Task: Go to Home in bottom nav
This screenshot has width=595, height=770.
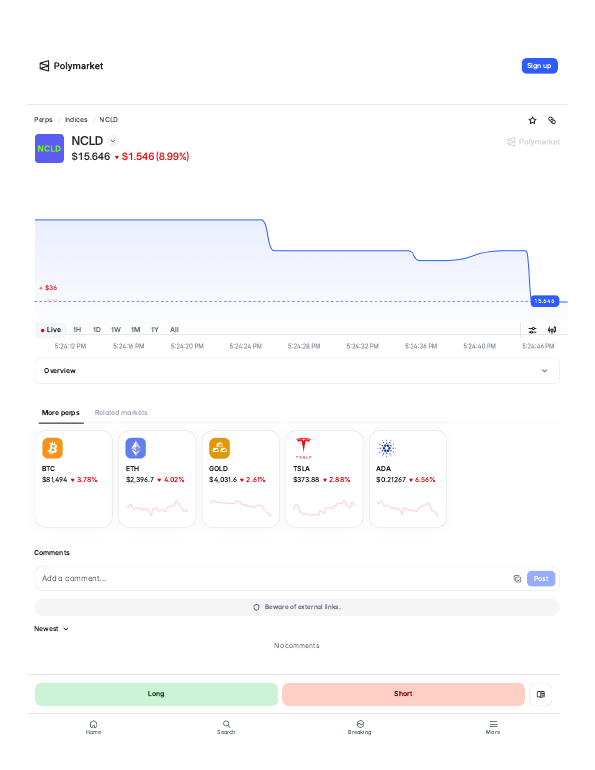Action: (x=93, y=727)
